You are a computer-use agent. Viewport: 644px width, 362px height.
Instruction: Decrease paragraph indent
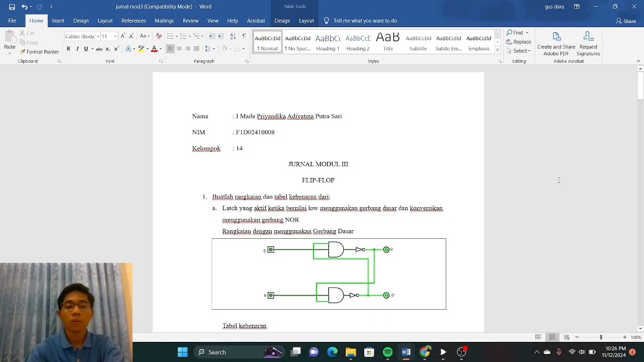pyautogui.click(x=211, y=36)
